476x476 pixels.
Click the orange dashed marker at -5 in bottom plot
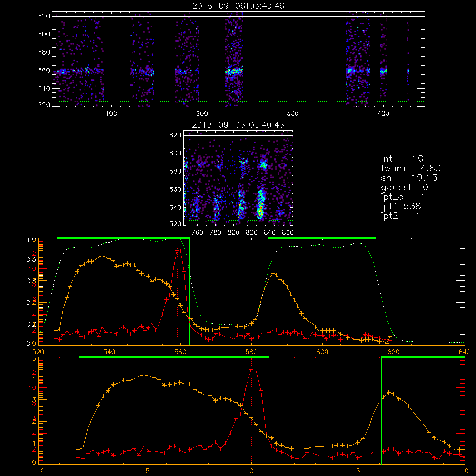[x=144, y=411]
